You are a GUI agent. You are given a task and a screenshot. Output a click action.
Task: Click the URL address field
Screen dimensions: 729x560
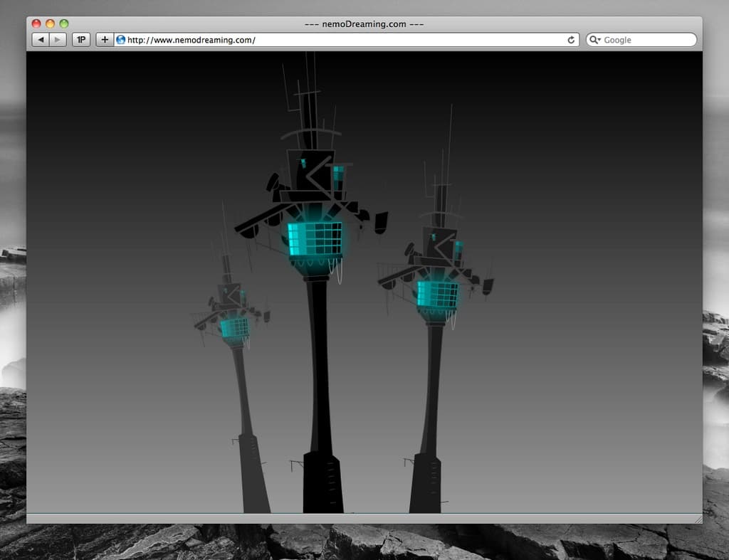click(342, 40)
